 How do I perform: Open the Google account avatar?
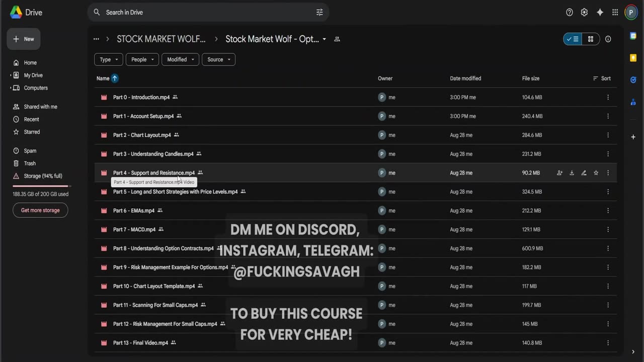pos(631,13)
